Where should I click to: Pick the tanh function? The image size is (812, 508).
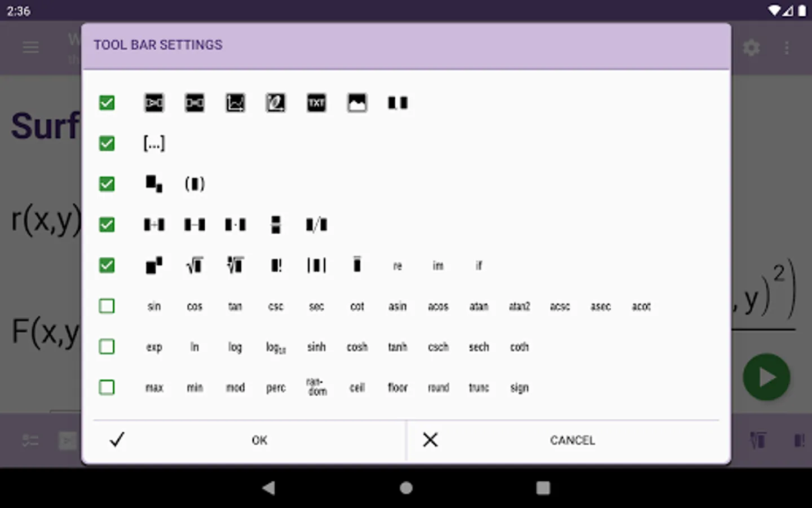pos(398,347)
